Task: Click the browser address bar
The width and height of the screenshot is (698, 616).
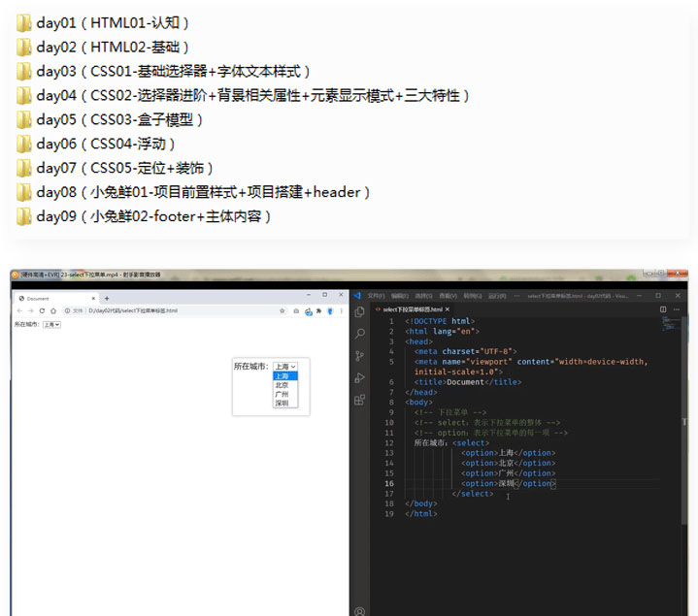Action: [x=176, y=310]
